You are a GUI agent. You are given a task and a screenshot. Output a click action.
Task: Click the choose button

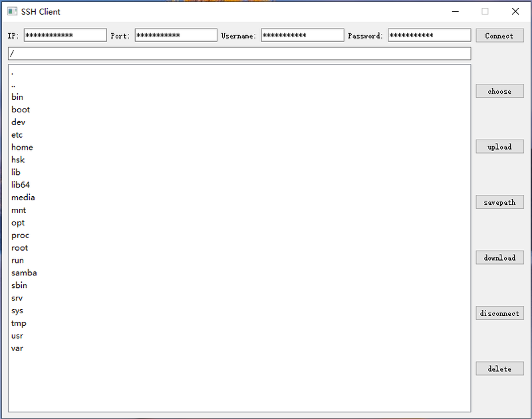pyautogui.click(x=499, y=91)
